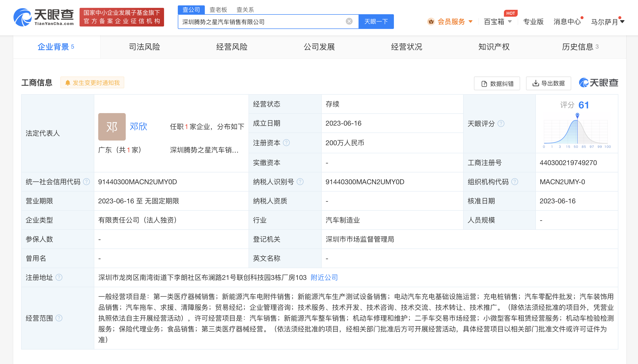638x364 pixels.
Task: Click help icon beside 组织机构代码
Action: [x=514, y=182]
